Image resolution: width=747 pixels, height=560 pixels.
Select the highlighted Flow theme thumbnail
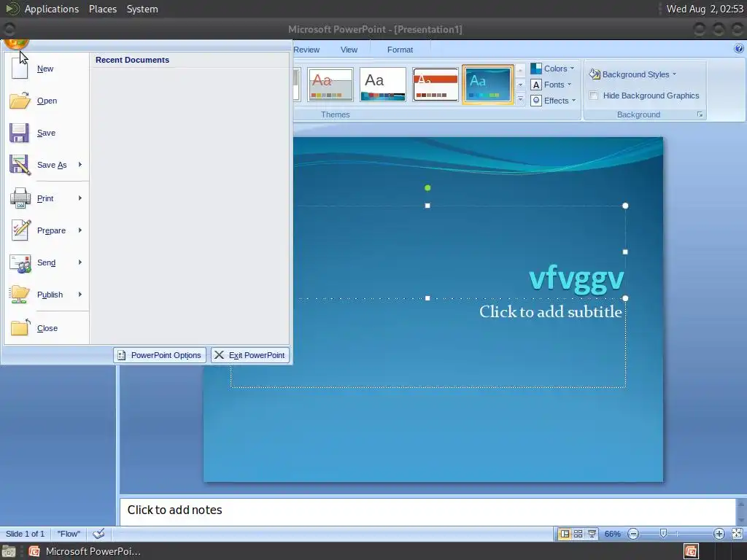[x=488, y=85]
